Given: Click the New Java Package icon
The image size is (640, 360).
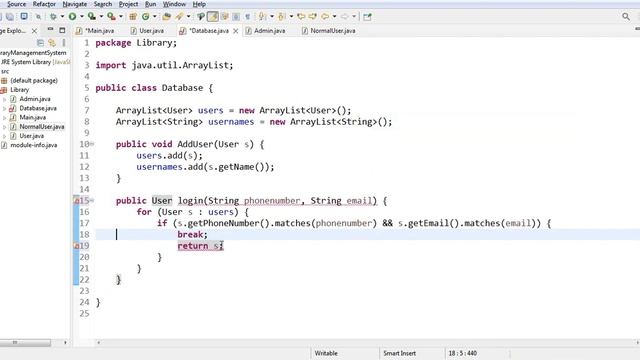Looking at the screenshot, I should (133, 17).
